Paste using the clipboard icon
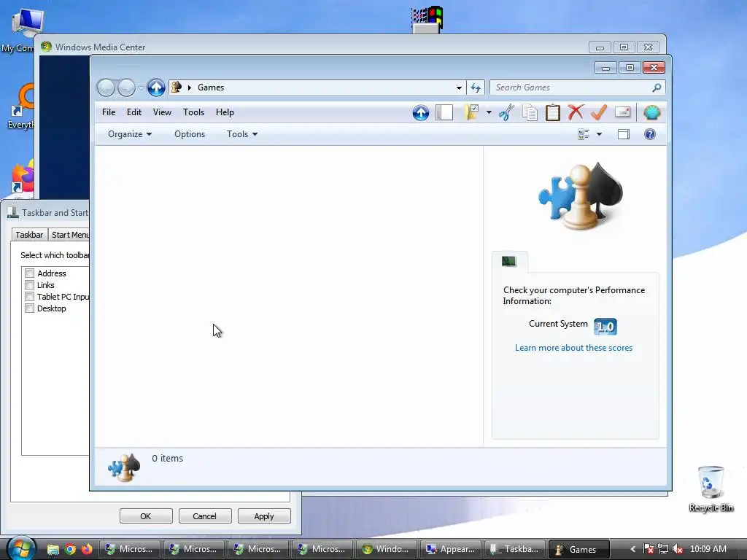 553,113
